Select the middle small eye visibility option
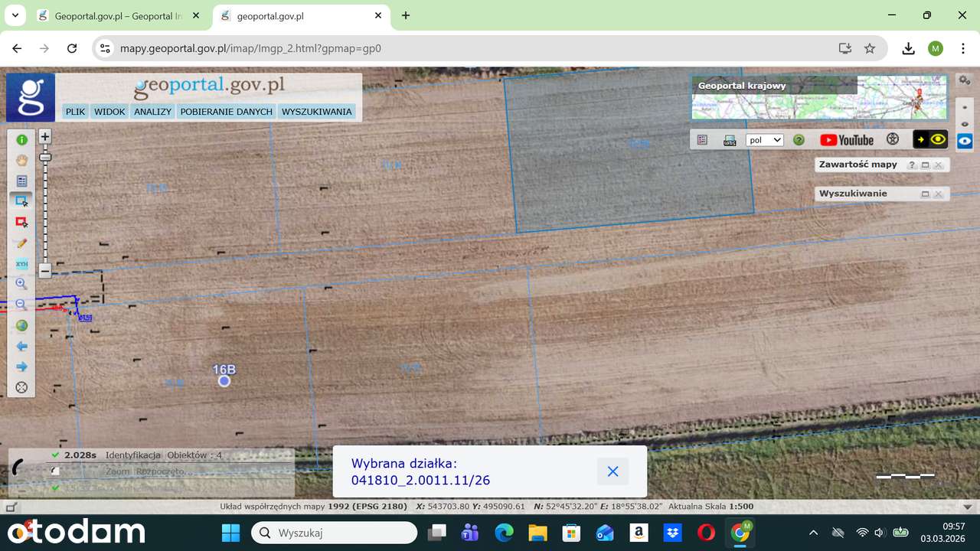This screenshot has width=980, height=551. 965,123
